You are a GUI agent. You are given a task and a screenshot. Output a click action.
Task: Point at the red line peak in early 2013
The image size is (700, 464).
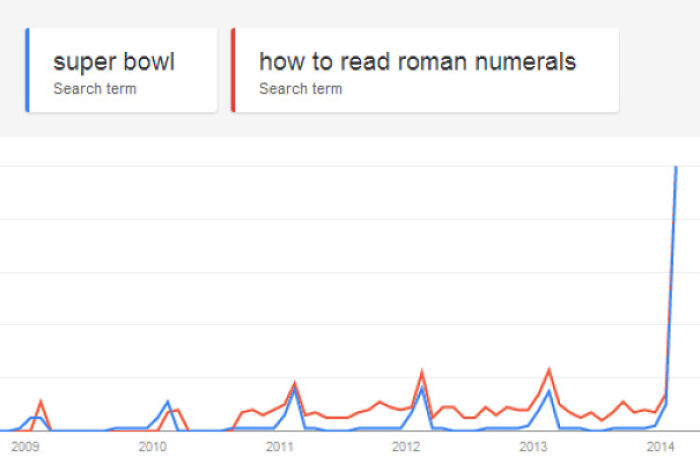(549, 370)
